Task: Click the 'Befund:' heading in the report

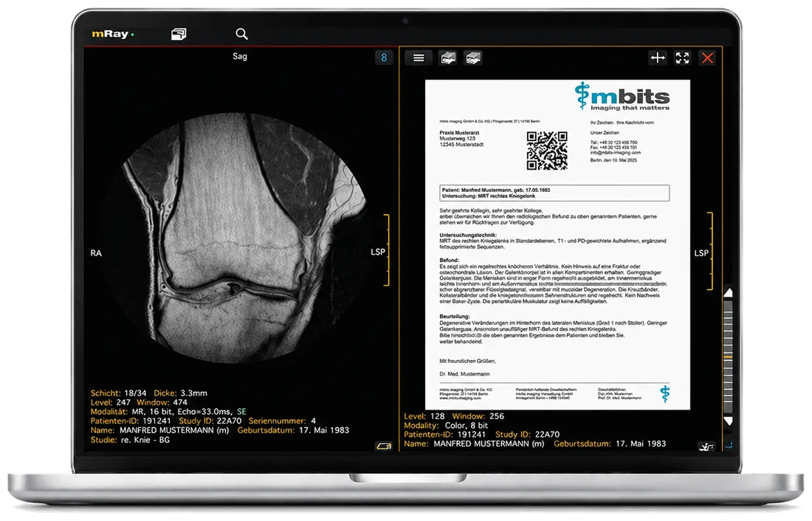Action: coord(450,260)
